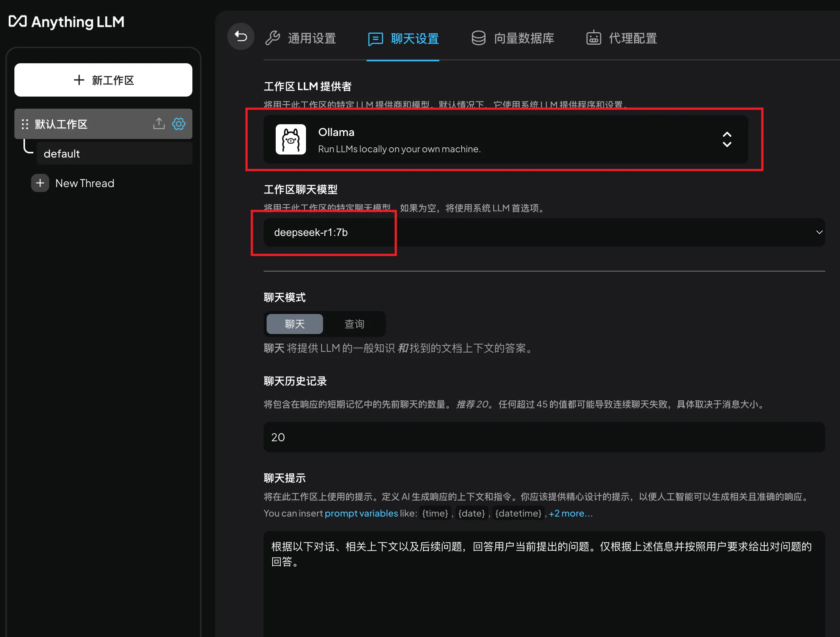The image size is (840, 637).
Task: Click the chat bubble icon on 聊天设置
Action: coord(375,38)
